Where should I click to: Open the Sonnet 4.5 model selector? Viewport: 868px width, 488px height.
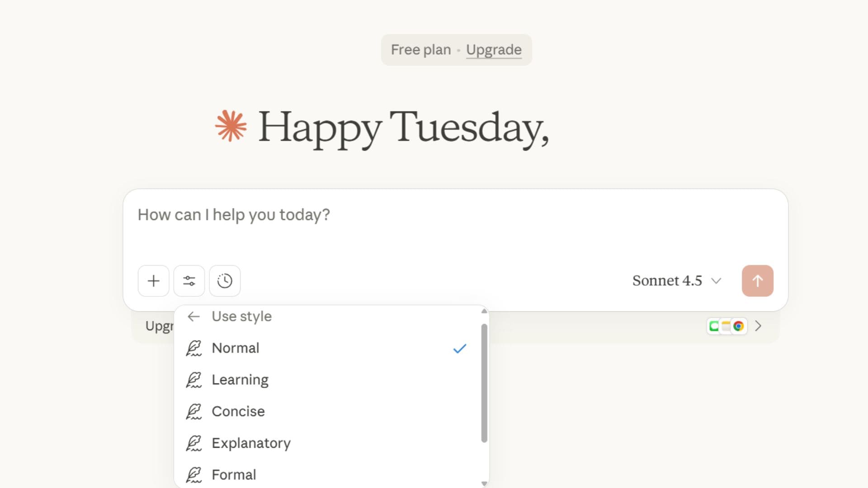[x=676, y=281]
